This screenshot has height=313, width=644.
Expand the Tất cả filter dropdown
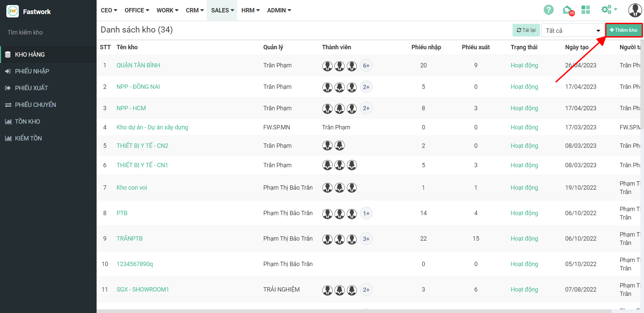click(573, 30)
